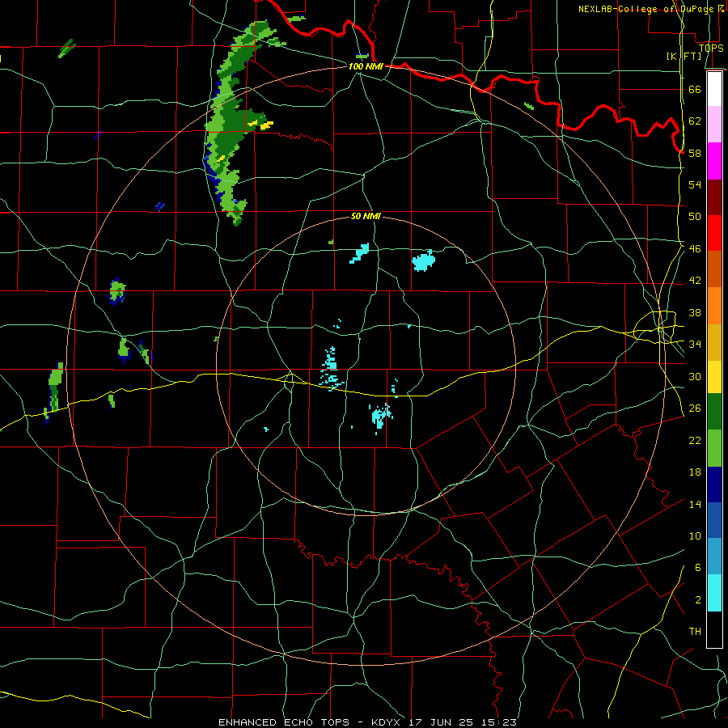Click the "[K FT]" units label
Screen dimensions: 728x728
click(684, 56)
